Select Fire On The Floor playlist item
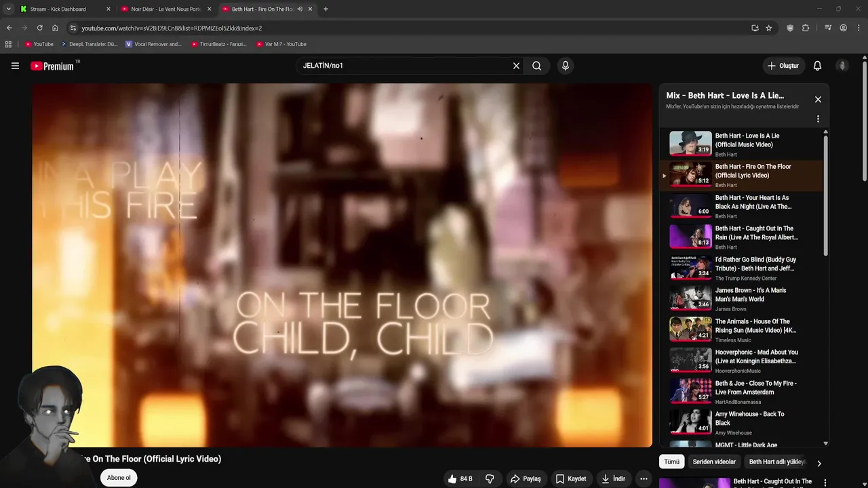The width and height of the screenshot is (868, 488). point(741,176)
